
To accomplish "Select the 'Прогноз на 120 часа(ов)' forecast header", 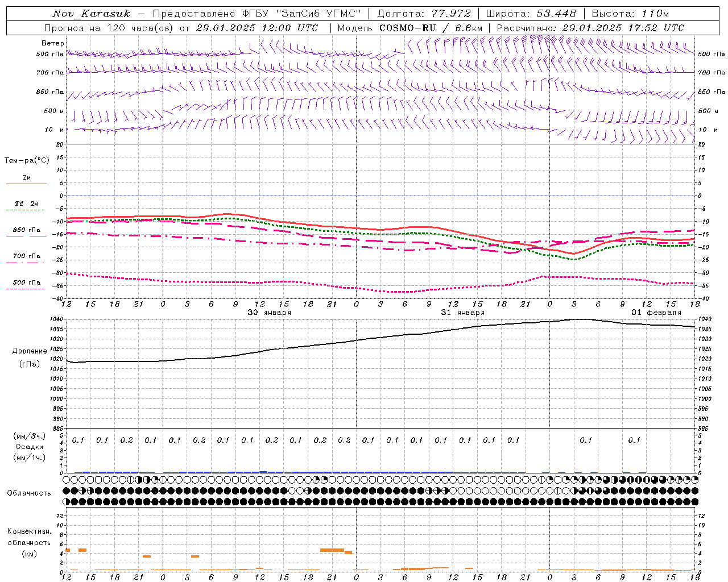I will click(x=108, y=28).
